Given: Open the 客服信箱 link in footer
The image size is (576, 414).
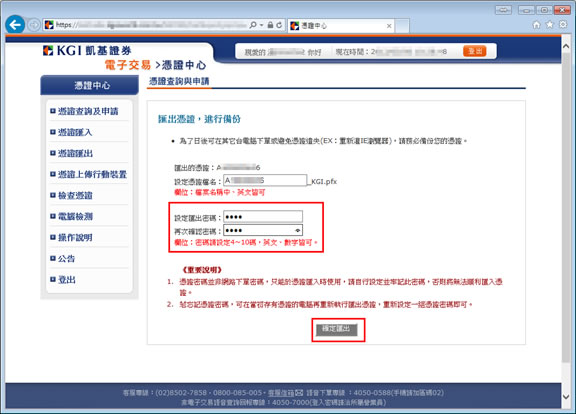Looking at the screenshot, I should tap(281, 393).
